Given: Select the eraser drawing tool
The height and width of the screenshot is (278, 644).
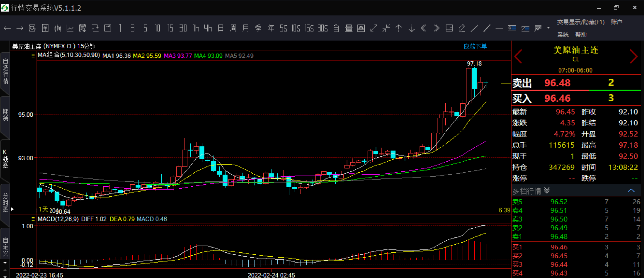Looking at the screenshot, I should (x=462, y=28).
